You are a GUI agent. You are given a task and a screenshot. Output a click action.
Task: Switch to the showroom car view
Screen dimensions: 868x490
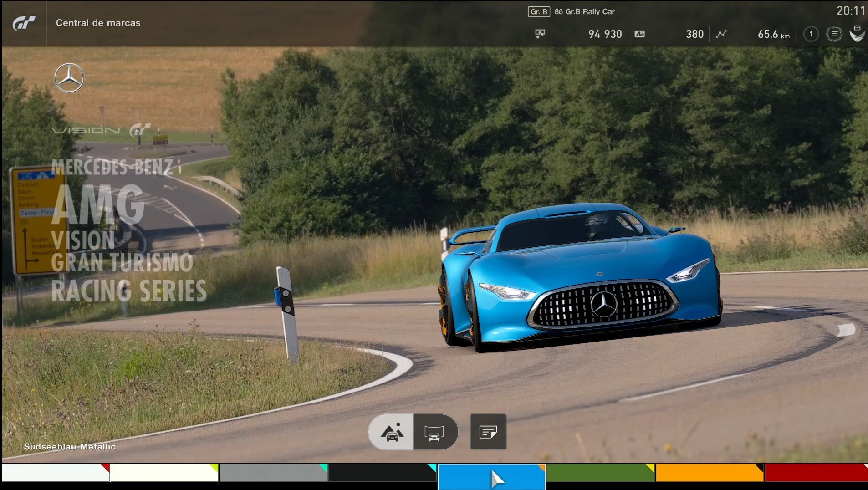[x=434, y=432]
